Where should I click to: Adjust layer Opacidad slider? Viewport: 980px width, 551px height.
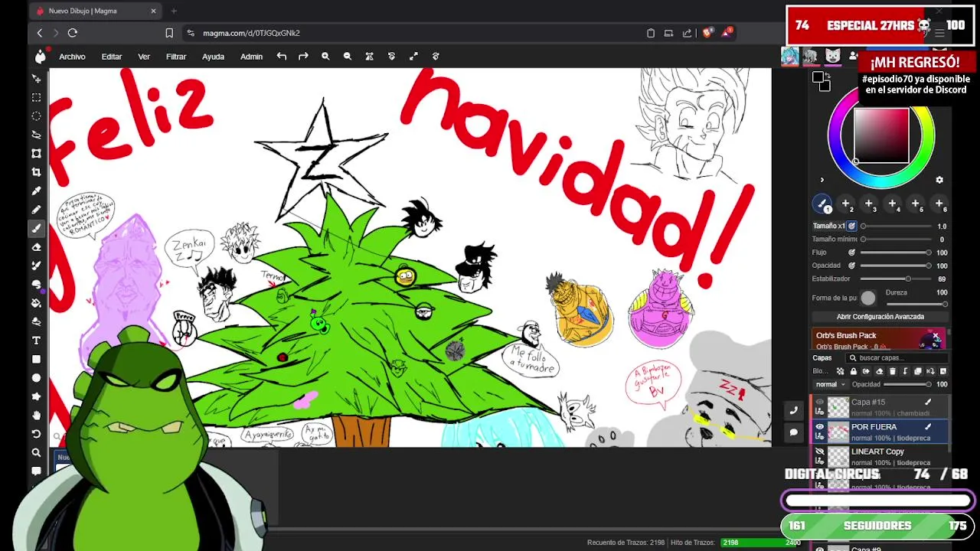tap(907, 384)
